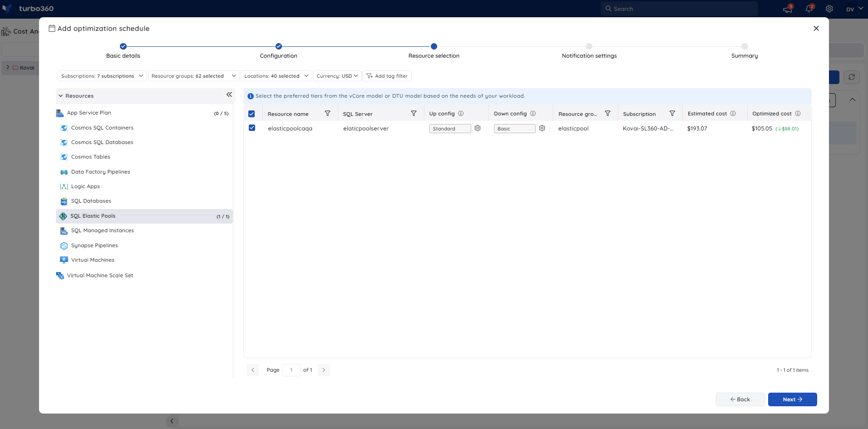This screenshot has height=429, width=868.
Task: Select Logic Apps resource type
Action: (x=144, y=186)
